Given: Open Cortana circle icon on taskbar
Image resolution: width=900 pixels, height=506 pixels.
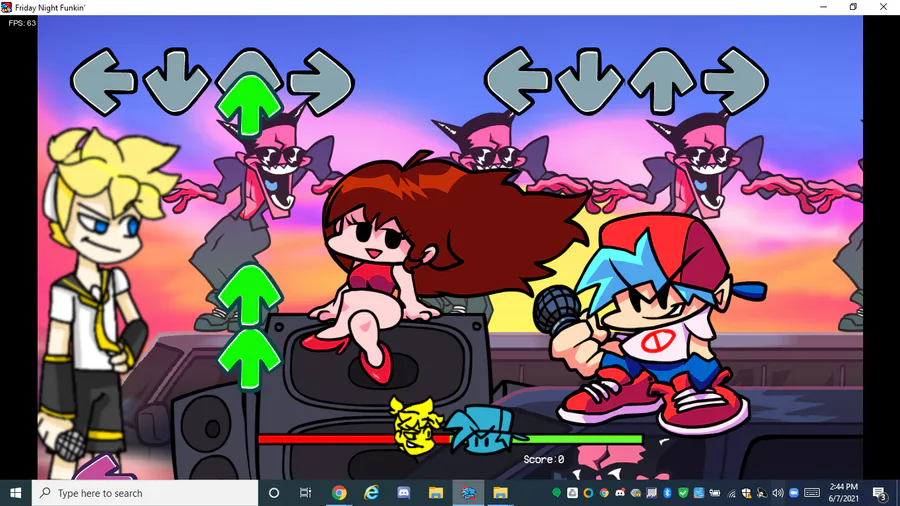Looking at the screenshot, I should click(x=274, y=493).
